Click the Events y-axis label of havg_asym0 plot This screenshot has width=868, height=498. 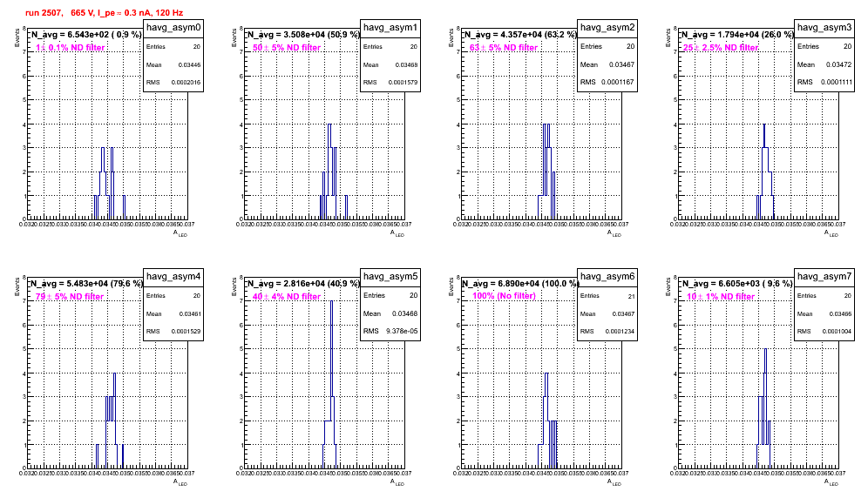[x=17, y=37]
